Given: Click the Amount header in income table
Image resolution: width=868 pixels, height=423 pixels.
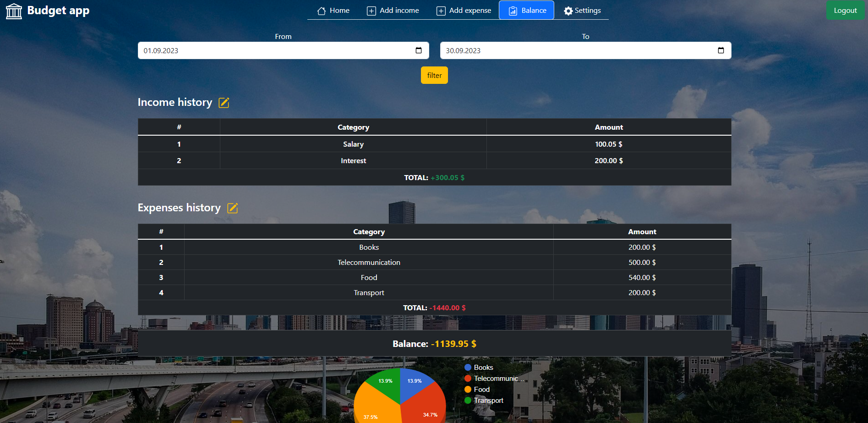Looking at the screenshot, I should [609, 127].
